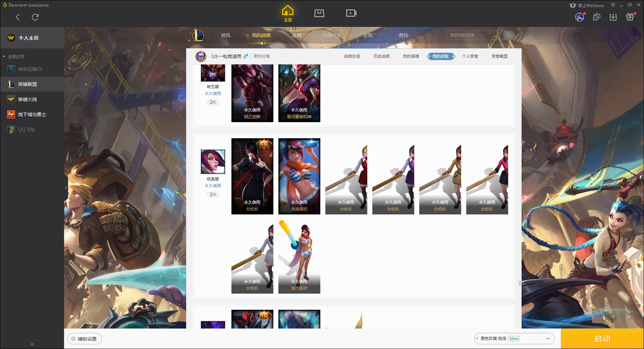This screenshot has height=349, width=644.
Task: Open the gift box icon
Action: [x=630, y=17]
